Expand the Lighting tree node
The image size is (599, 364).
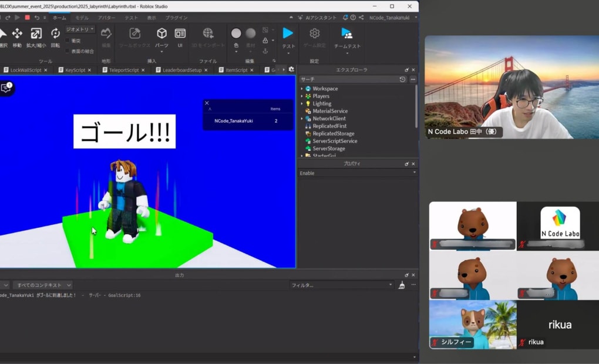tap(302, 104)
